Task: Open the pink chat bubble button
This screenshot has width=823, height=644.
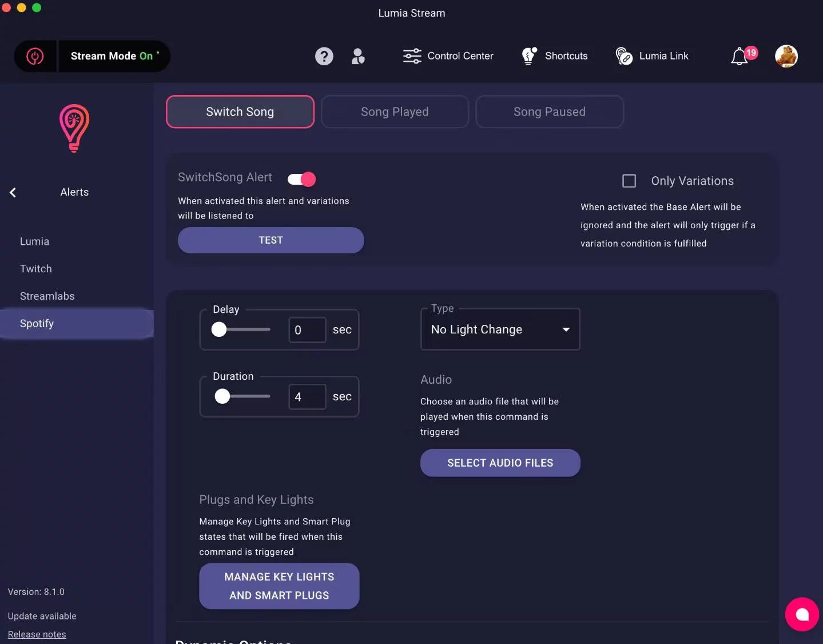Action: pyautogui.click(x=802, y=614)
